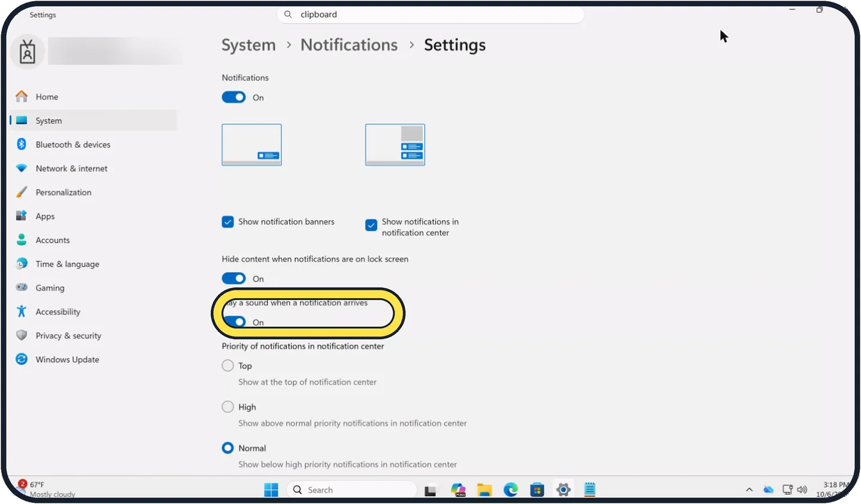The width and height of the screenshot is (861, 504).
Task: Click the volume speaker tray icon
Action: (x=802, y=490)
